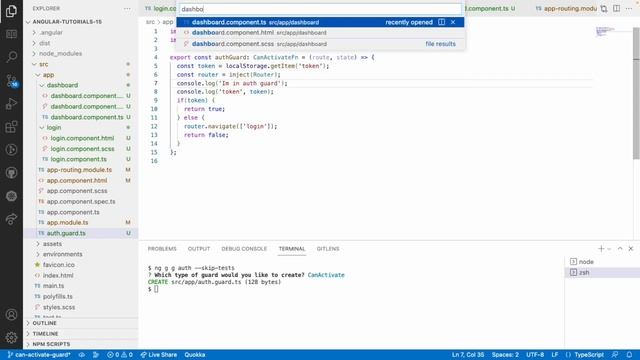Viewport: 640px width, 360px height.
Task: Open Explorer more actions ellipsis
Action: [127, 9]
